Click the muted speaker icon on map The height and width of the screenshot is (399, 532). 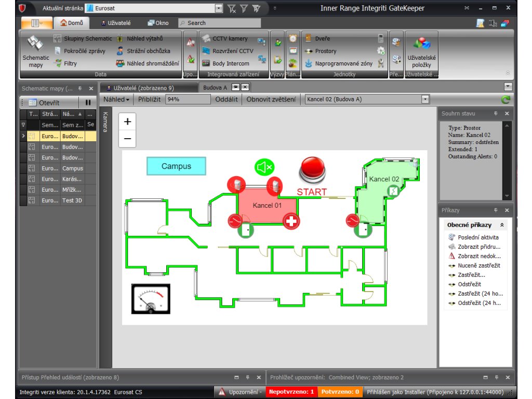click(264, 167)
